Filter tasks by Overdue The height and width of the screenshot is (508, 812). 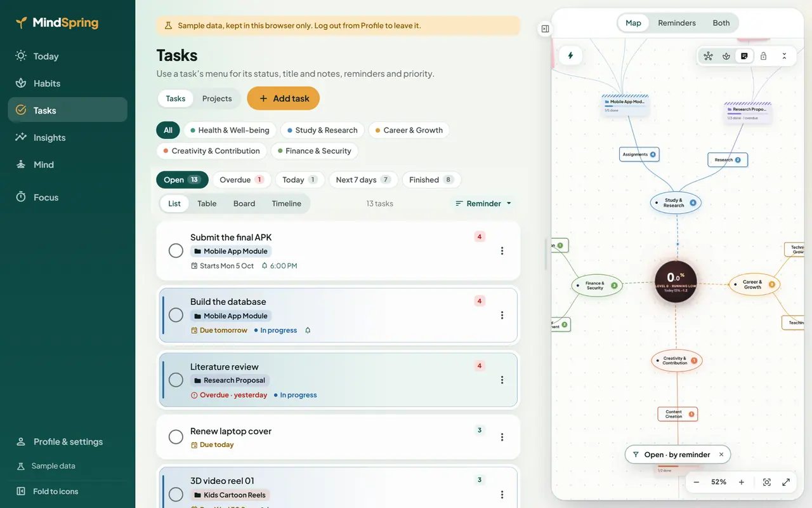coord(242,180)
